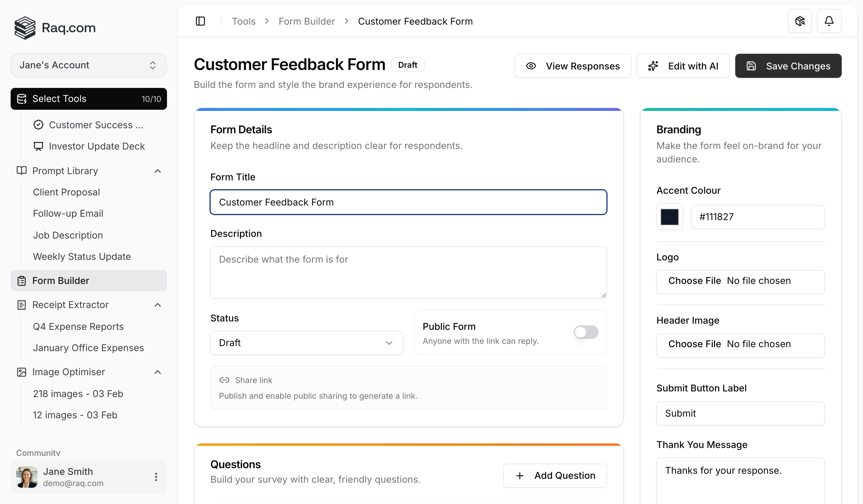
Task: Open the Select Tools panel icon
Action: coord(22,99)
